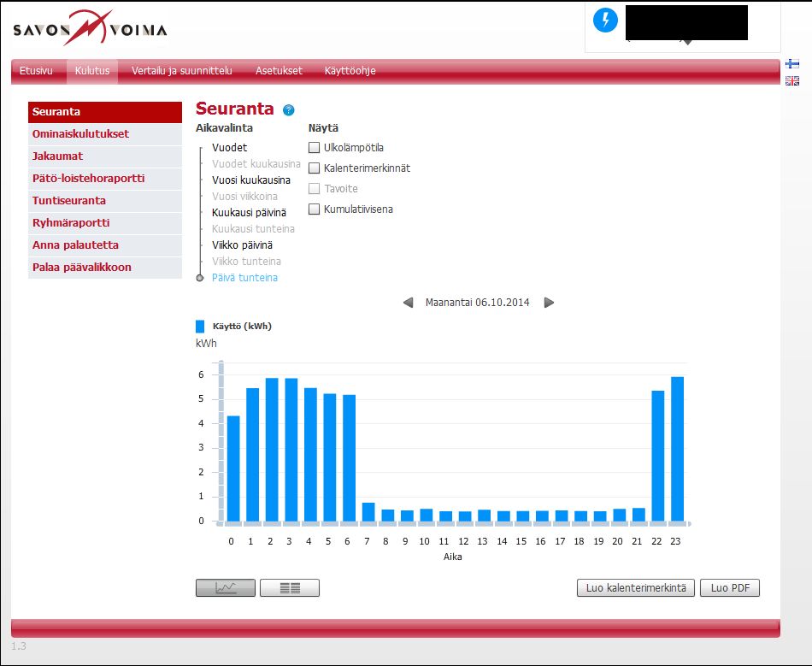Open the Kulutus tab
812x666 pixels.
tap(92, 71)
